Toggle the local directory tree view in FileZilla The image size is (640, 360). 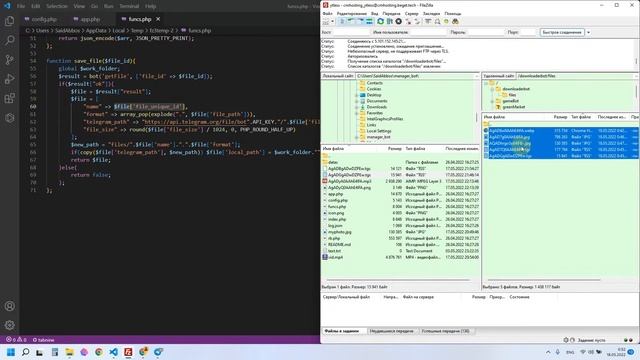click(x=351, y=21)
